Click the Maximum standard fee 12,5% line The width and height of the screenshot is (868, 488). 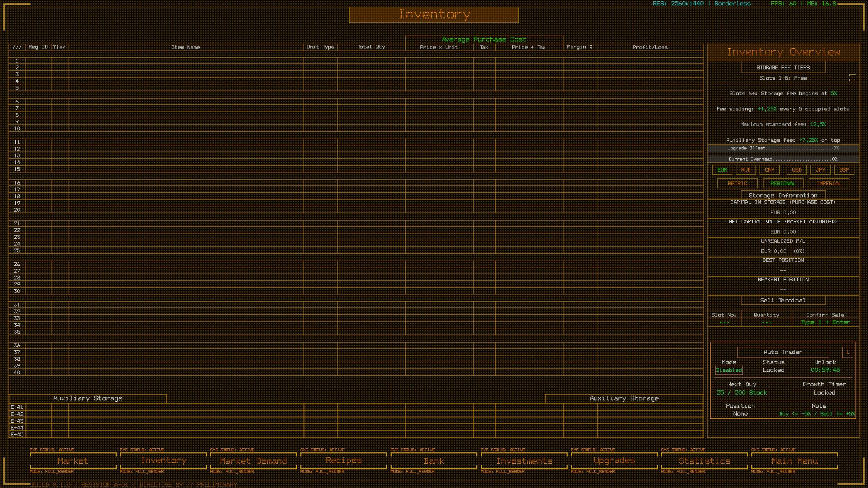pos(783,124)
